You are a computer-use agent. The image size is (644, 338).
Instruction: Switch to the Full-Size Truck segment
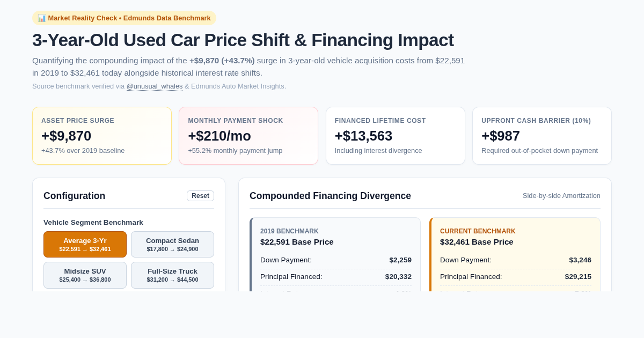172,275
